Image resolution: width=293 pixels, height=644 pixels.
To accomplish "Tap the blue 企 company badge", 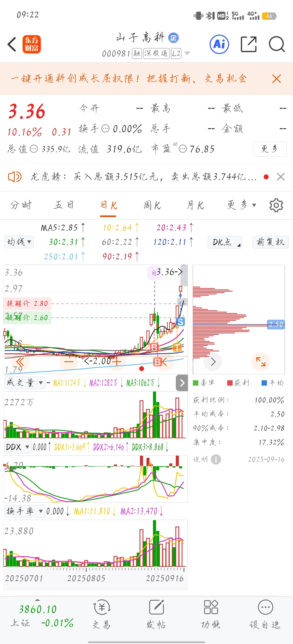I will 173,38.
